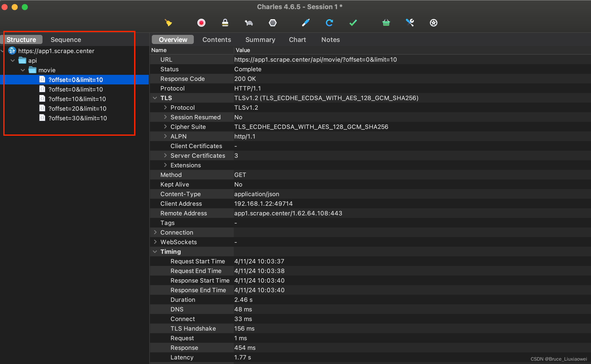Click the green basket icon

[x=386, y=23]
